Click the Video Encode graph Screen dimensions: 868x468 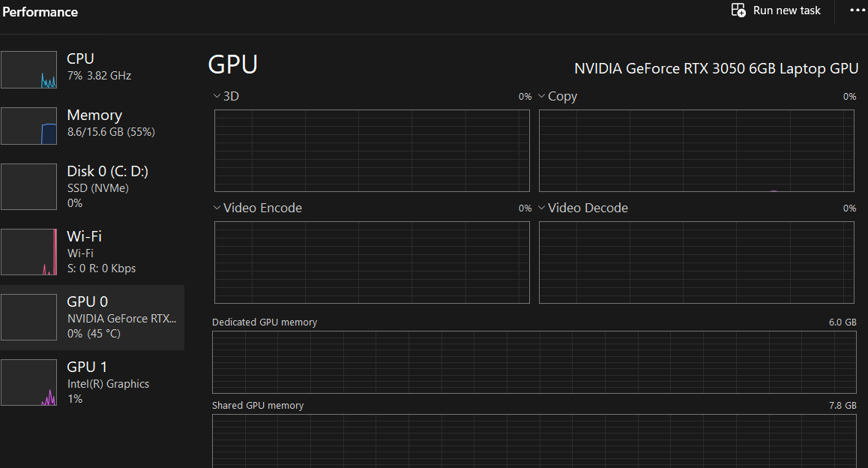pyautogui.click(x=372, y=262)
